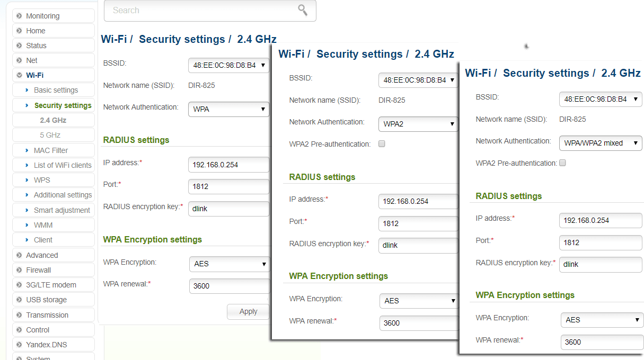Open List of WiFi clients
Image resolution: width=644 pixels, height=360 pixels.
click(63, 165)
